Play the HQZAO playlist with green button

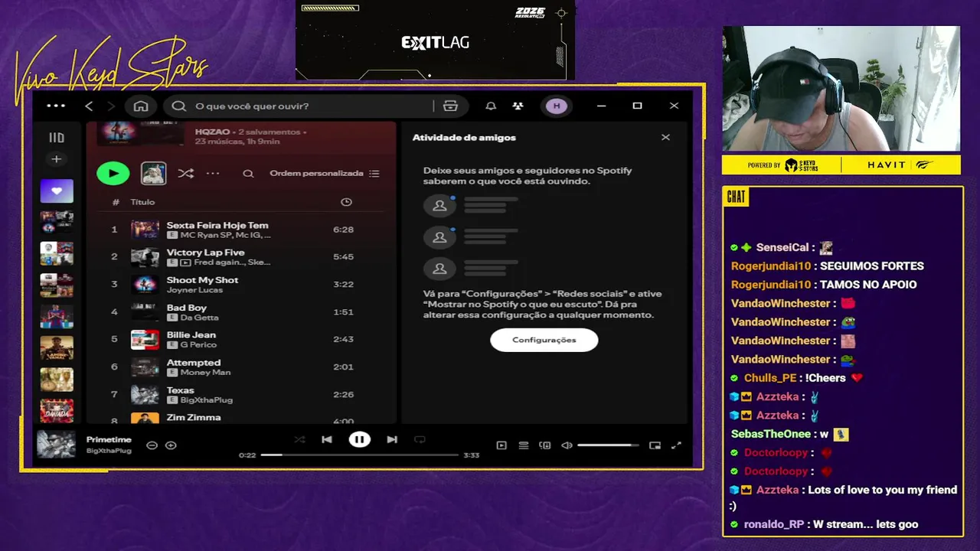click(x=113, y=173)
